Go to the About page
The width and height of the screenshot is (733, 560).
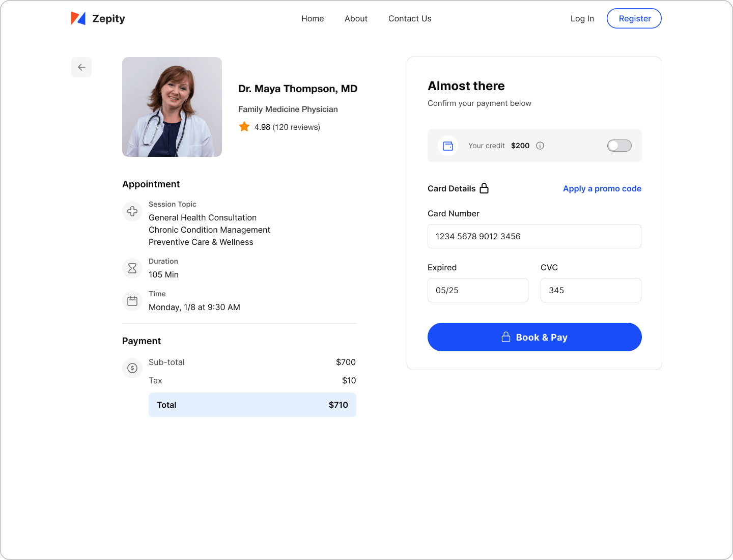tap(356, 19)
